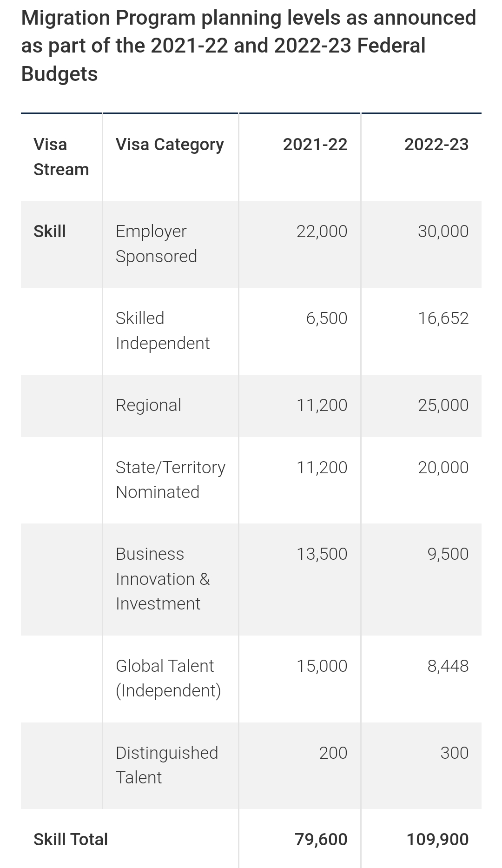502x868 pixels.
Task: Click the 2022-23 column header
Action: (436, 145)
